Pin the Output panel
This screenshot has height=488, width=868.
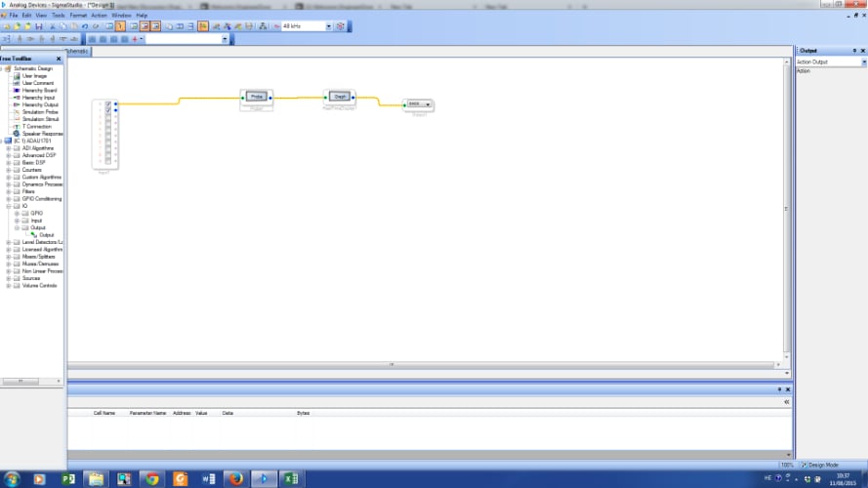tap(854, 51)
